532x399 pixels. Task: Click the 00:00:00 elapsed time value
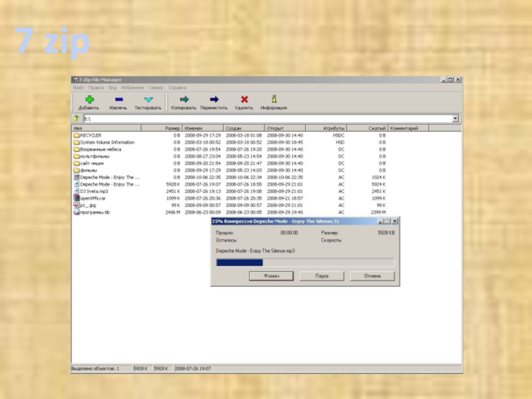tap(289, 233)
